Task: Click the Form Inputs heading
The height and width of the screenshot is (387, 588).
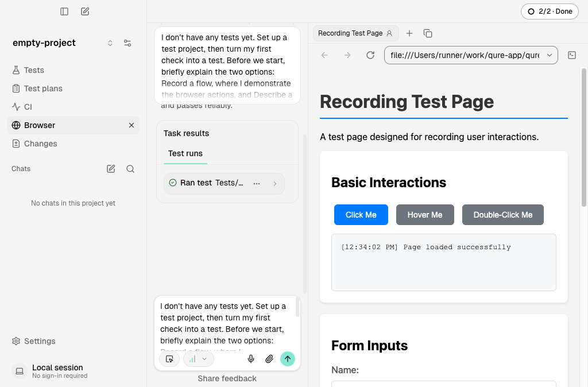Action: pyautogui.click(x=369, y=346)
